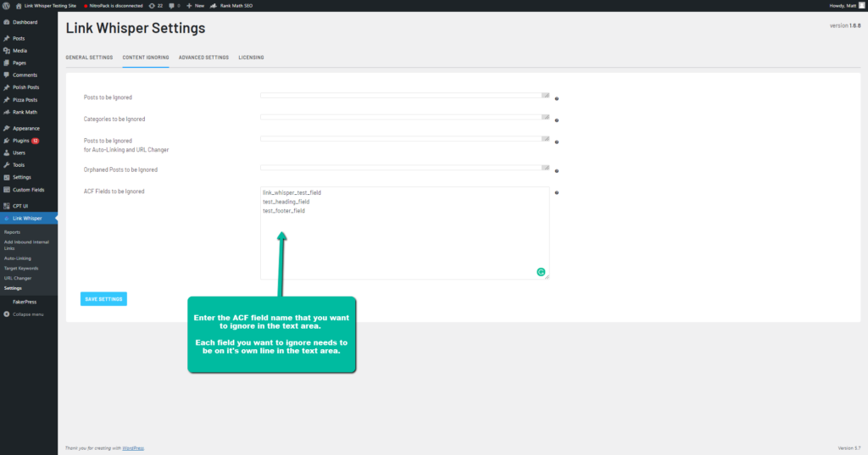Viewport: 868px width, 455px height.
Task: Click the Grammarly icon in the text area
Action: click(x=540, y=272)
